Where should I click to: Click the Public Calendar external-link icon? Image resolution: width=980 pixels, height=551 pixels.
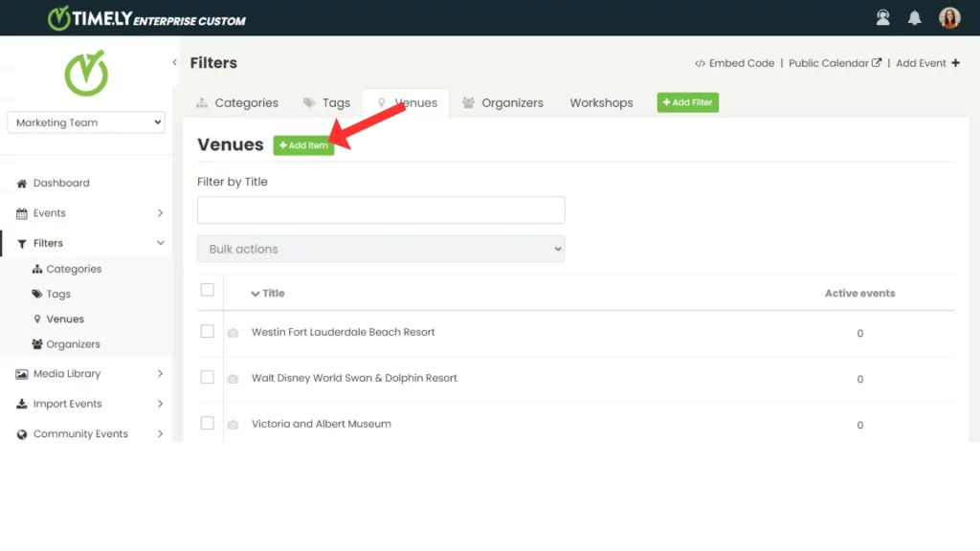coord(877,62)
